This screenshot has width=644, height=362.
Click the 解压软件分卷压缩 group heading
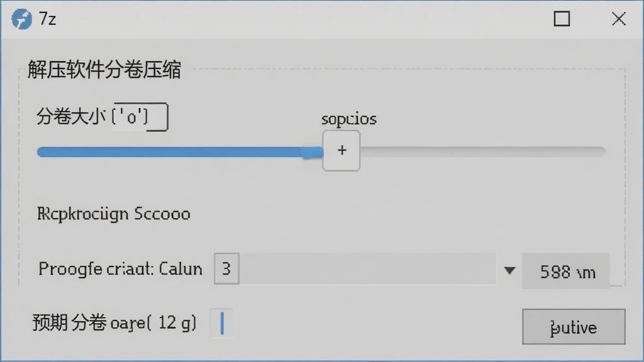click(x=104, y=69)
